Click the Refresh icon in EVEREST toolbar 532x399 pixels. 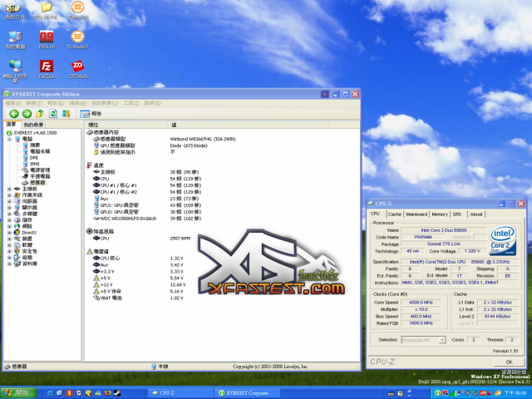tap(53, 114)
